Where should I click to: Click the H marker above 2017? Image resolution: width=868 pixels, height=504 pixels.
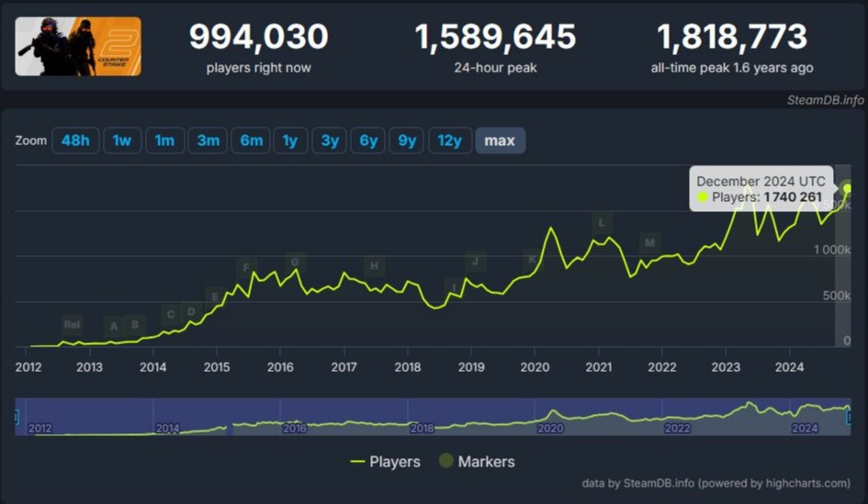click(x=374, y=266)
